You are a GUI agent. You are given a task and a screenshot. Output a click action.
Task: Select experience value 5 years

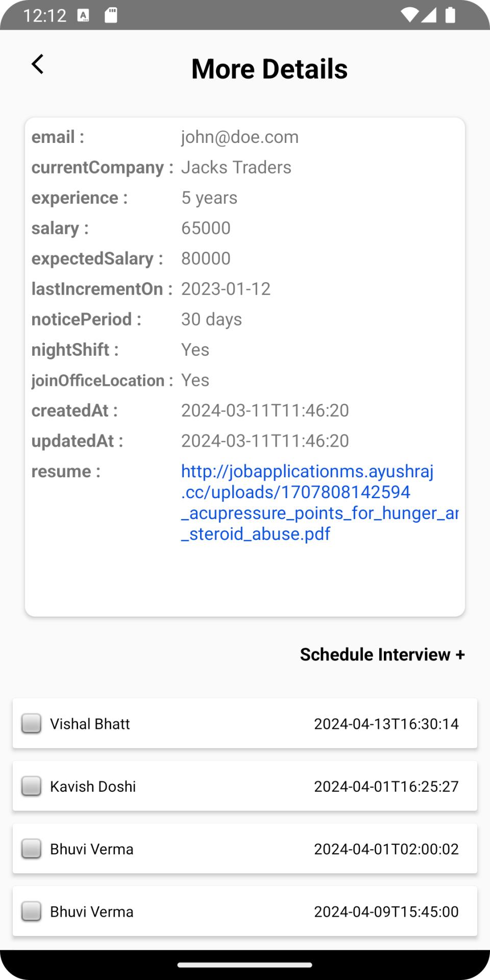(209, 198)
